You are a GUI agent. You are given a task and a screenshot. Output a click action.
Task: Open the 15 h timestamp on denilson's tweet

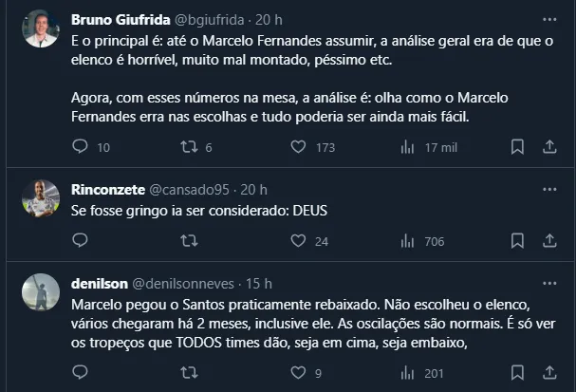tap(259, 284)
